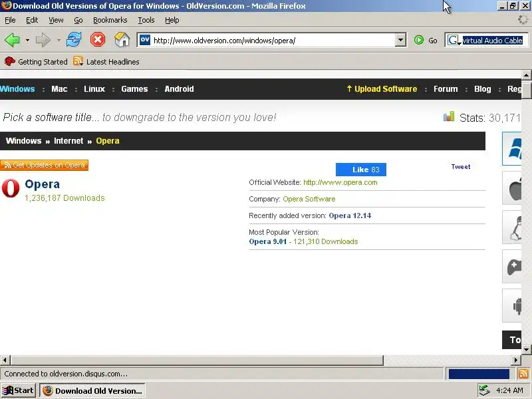Click the page loading progress bar
This screenshot has width=532, height=399.
[479, 374]
